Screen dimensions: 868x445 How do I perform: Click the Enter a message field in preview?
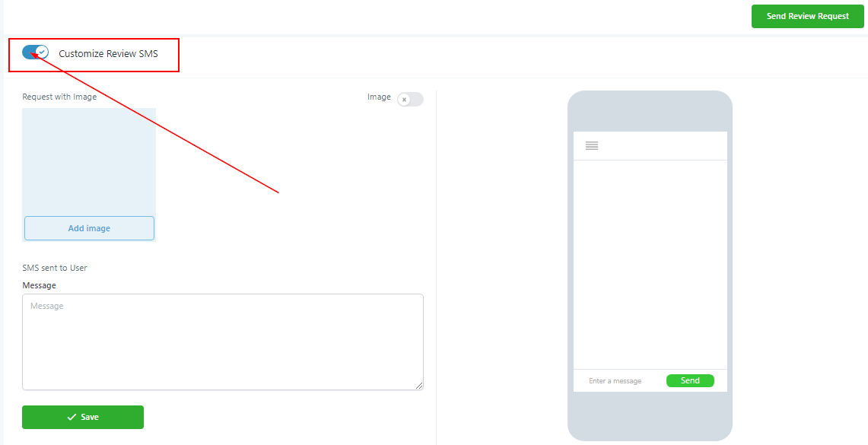(615, 381)
